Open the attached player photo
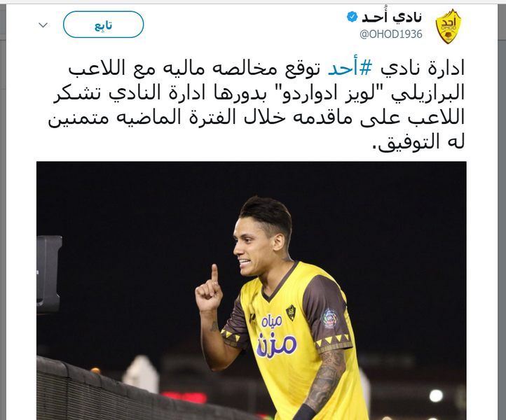 point(252,290)
